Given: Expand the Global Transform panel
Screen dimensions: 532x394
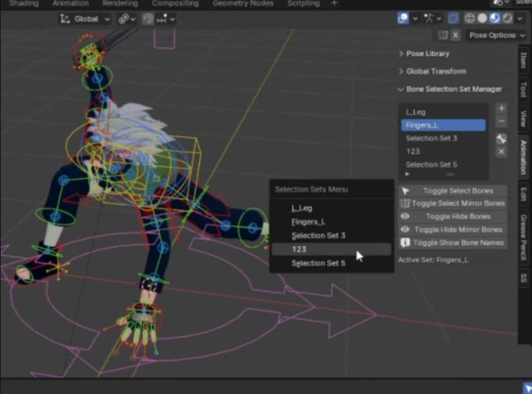Looking at the screenshot, I should click(436, 71).
